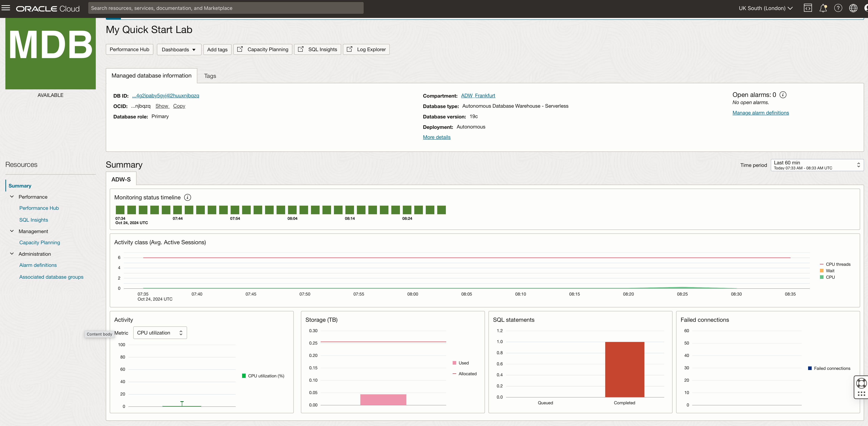This screenshot has height=426, width=868.
Task: Switch to the Tags tab
Action: (x=210, y=76)
